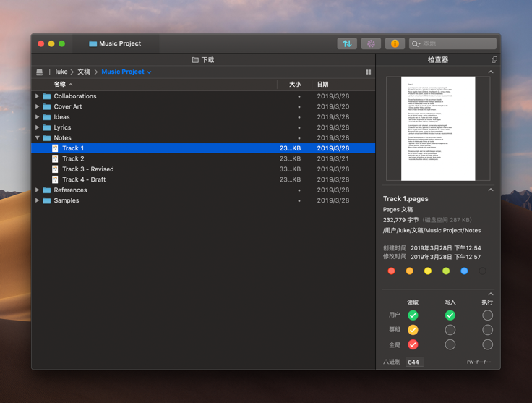Go to the luke folder in breadcrumb
Screen dimensions: 532x403
pyautogui.click(x=61, y=72)
